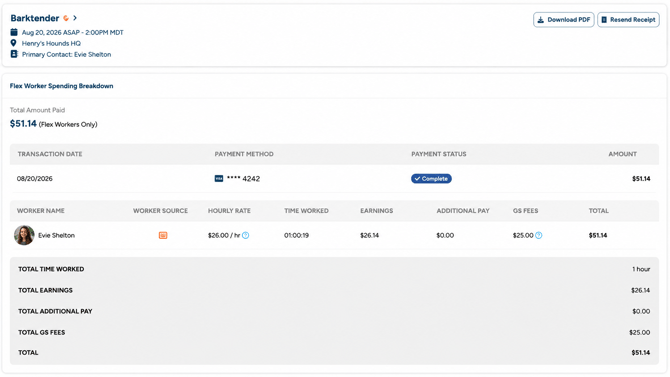
Task: Click the AMOUNT column header
Action: 623,154
